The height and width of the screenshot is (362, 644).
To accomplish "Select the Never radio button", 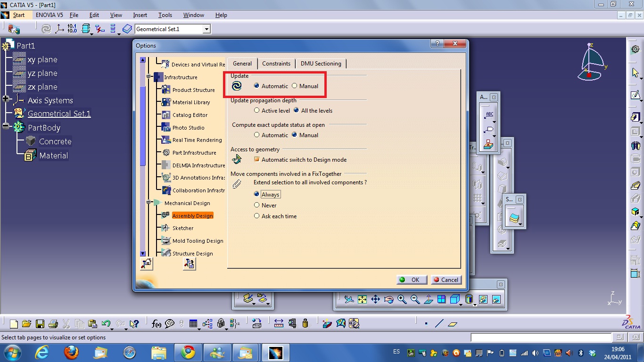I will pyautogui.click(x=256, y=205).
